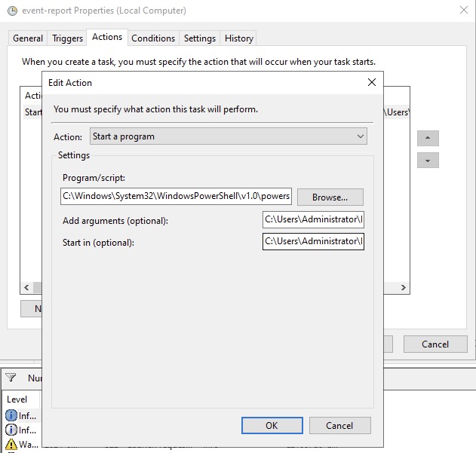
Task: Click the funnel filter icon
Action: pyautogui.click(x=11, y=378)
